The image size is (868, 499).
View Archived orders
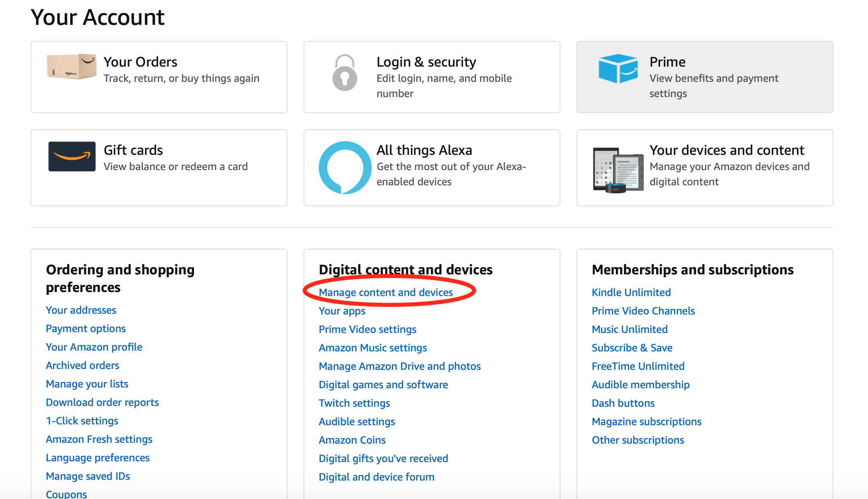[82, 365]
